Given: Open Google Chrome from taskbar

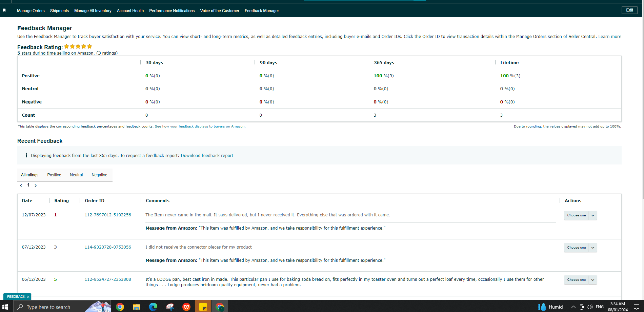Looking at the screenshot, I should (120, 307).
